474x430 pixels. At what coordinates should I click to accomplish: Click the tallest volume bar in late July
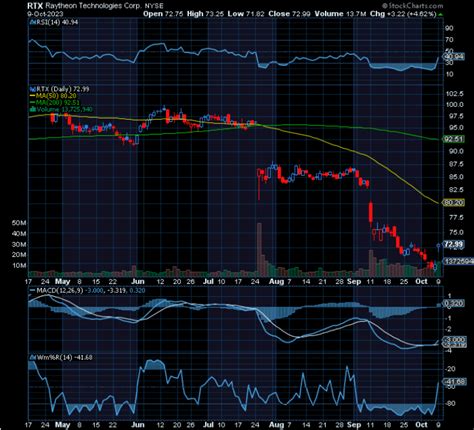click(259, 249)
